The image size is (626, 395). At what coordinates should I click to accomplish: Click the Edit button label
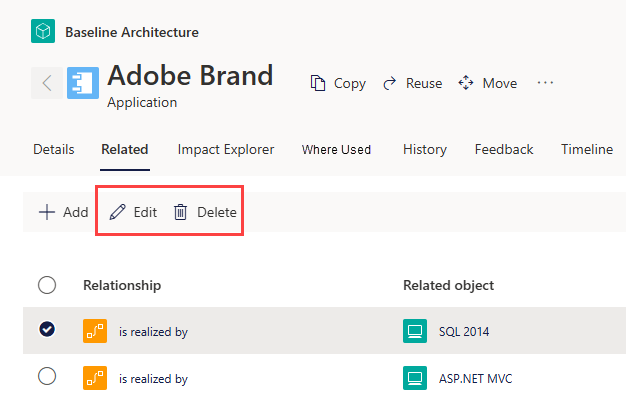click(x=145, y=212)
